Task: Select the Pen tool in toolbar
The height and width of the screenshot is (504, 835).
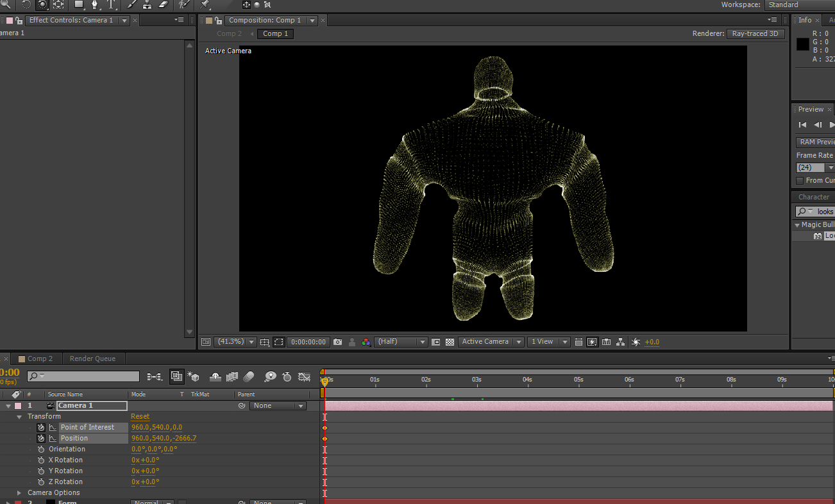Action: point(95,4)
